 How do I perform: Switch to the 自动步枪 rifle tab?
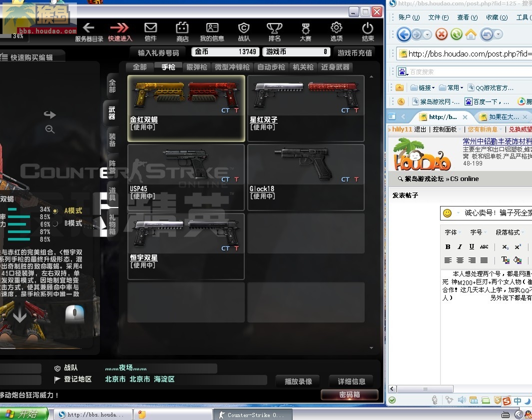[x=271, y=67]
